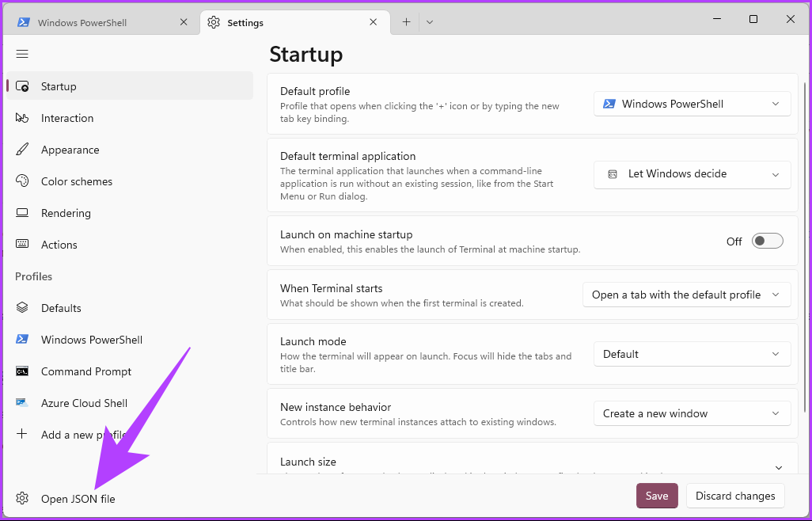Screen dimensions: 812x521
Task: Switch to the Windows PowerShell tab
Action: click(101, 22)
